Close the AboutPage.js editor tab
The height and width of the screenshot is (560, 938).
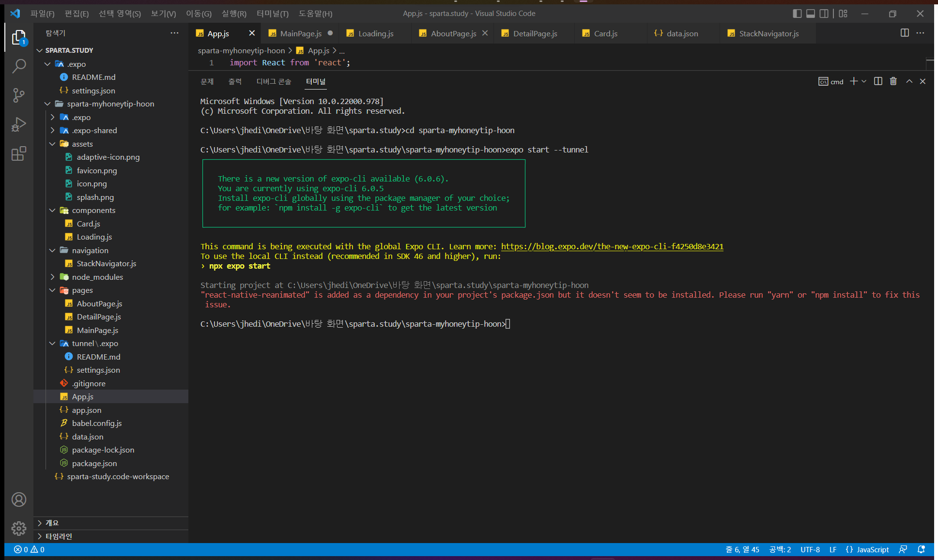tap(485, 33)
